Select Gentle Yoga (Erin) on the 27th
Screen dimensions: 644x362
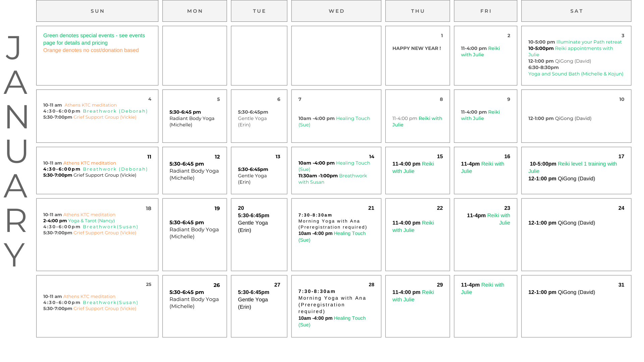coord(253,300)
